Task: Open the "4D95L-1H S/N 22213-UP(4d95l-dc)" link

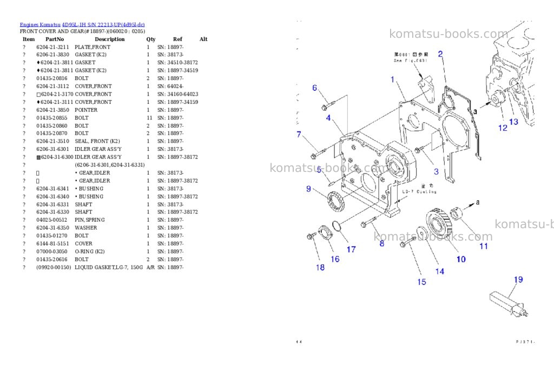Action: [103, 25]
